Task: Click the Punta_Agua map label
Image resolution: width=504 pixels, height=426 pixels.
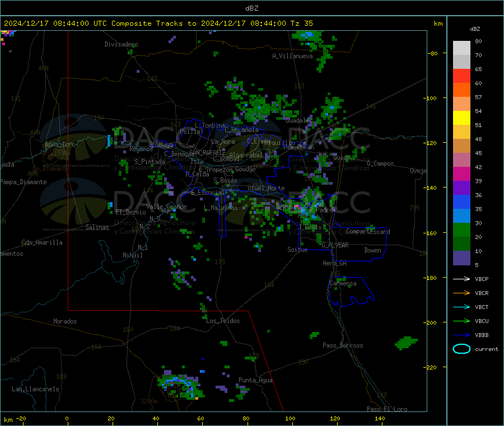Action: 255,380
